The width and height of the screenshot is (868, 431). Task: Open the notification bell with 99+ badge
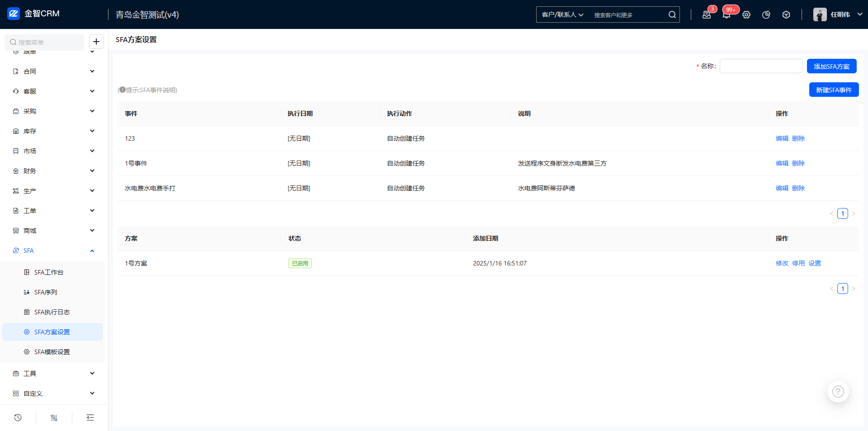(x=726, y=14)
